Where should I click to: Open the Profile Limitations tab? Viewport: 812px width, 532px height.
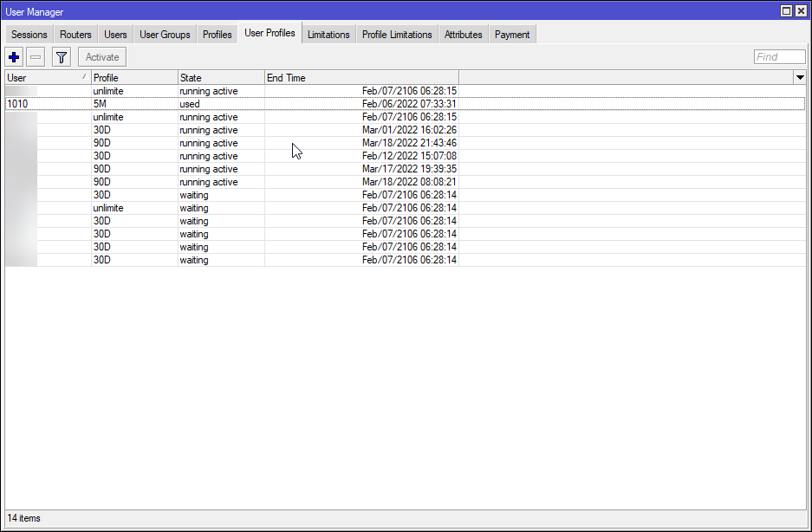(x=397, y=34)
